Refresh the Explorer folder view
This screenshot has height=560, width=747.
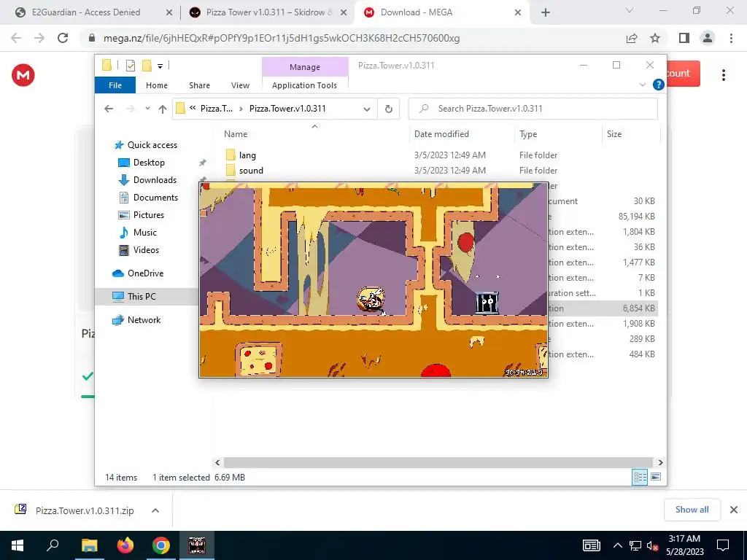389,109
